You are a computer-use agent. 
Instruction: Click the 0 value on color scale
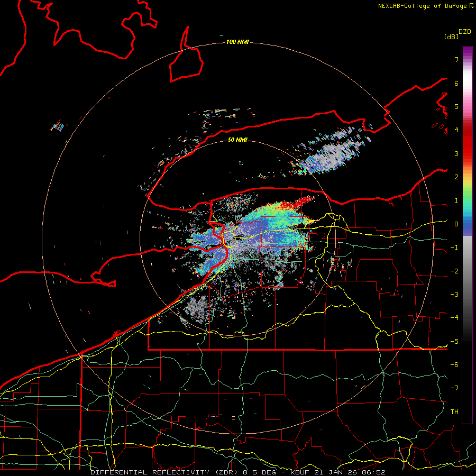pyautogui.click(x=456, y=224)
